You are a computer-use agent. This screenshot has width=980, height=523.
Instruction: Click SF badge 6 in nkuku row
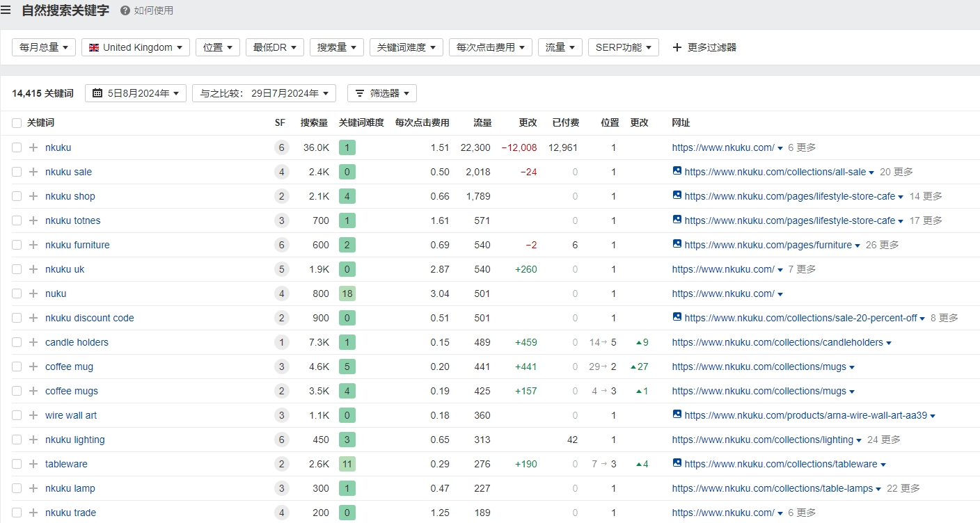pyautogui.click(x=281, y=147)
